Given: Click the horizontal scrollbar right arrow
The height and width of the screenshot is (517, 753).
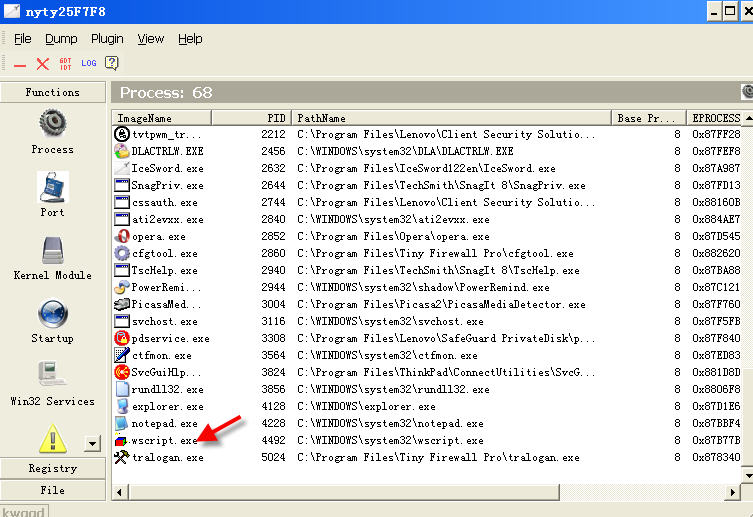Looking at the screenshot, I should [x=732, y=492].
